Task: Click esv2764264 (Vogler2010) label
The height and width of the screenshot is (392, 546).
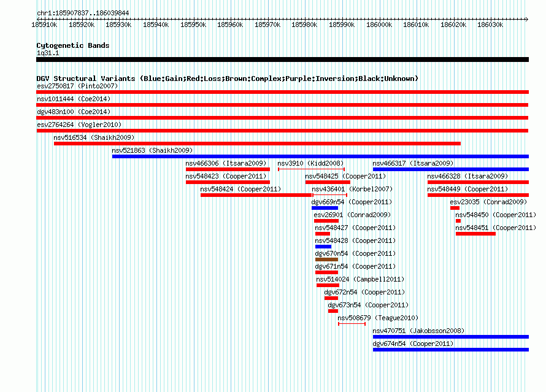Action: 79,125
